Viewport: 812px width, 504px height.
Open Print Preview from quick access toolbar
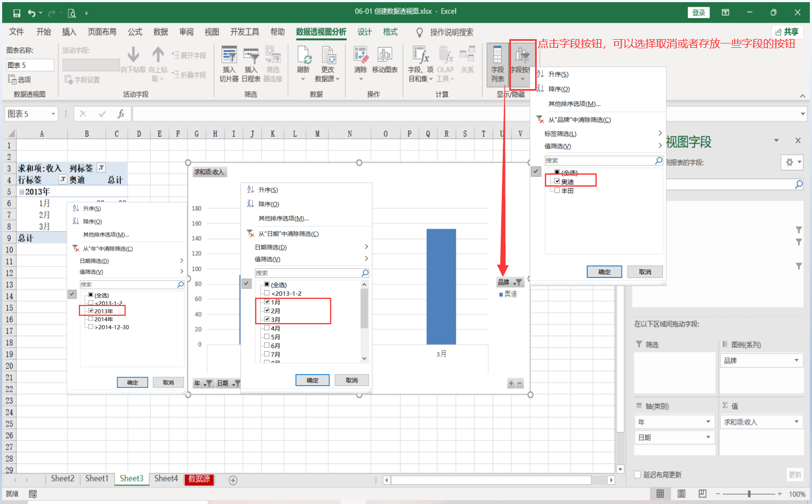[x=71, y=13]
